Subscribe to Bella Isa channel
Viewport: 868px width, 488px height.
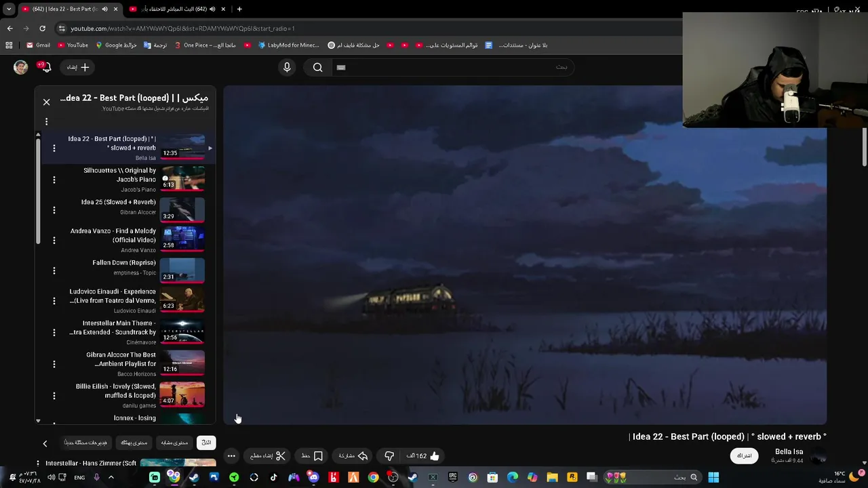pyautogui.click(x=745, y=455)
